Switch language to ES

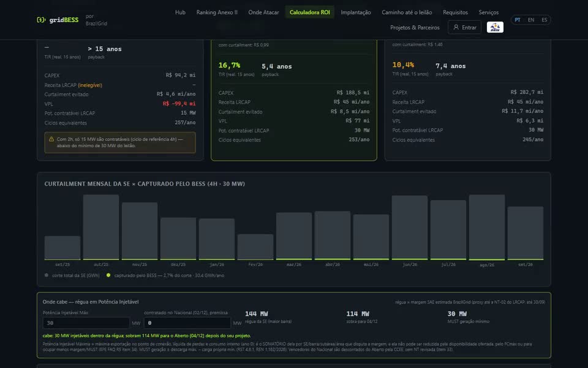[x=544, y=20]
